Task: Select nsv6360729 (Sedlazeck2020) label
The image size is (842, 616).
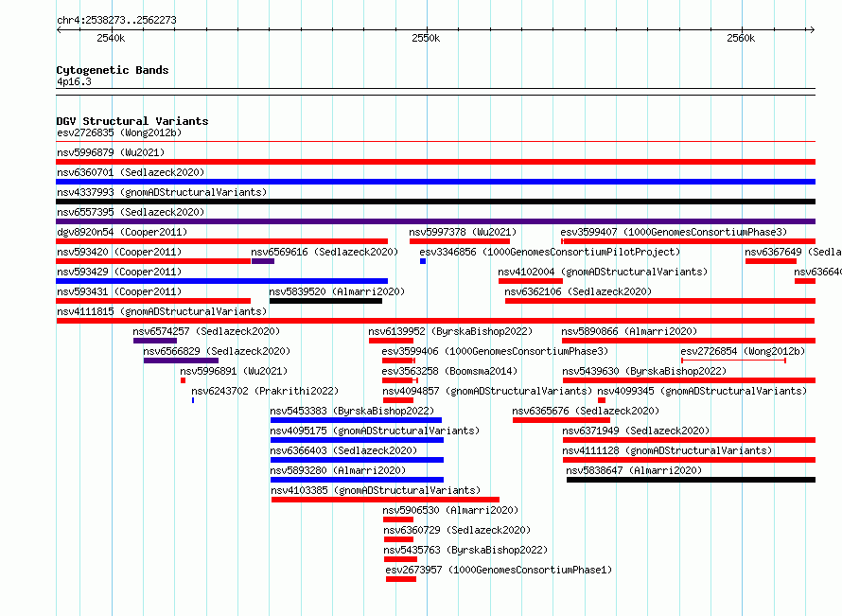Action: pos(456,530)
